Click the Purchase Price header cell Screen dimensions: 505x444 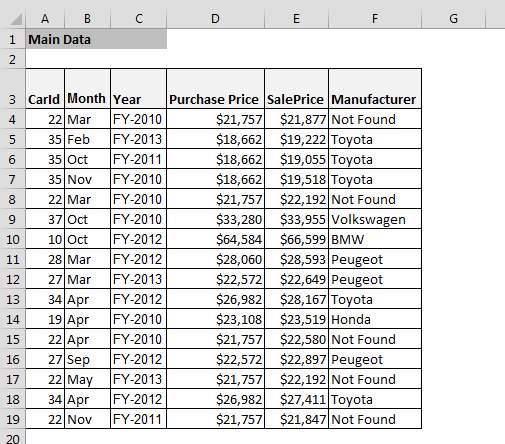coord(215,89)
